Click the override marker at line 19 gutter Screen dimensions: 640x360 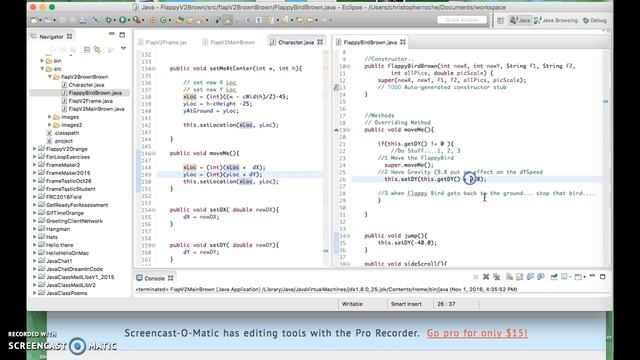coord(336,129)
